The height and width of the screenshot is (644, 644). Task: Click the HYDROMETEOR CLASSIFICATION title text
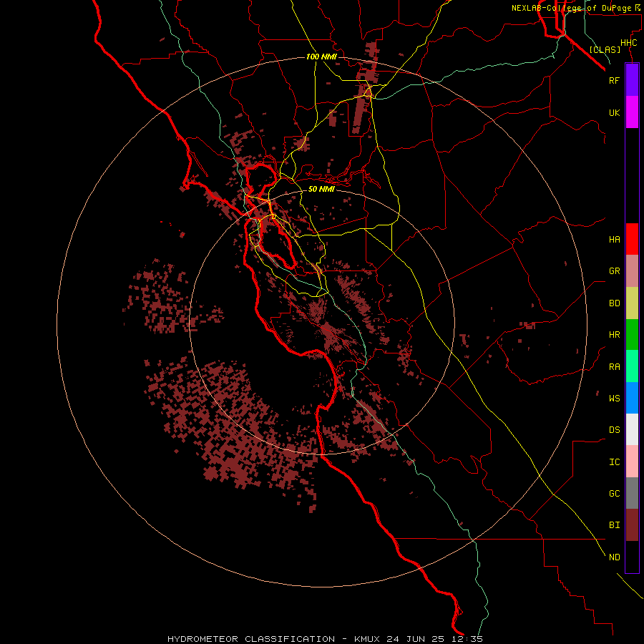point(251,639)
